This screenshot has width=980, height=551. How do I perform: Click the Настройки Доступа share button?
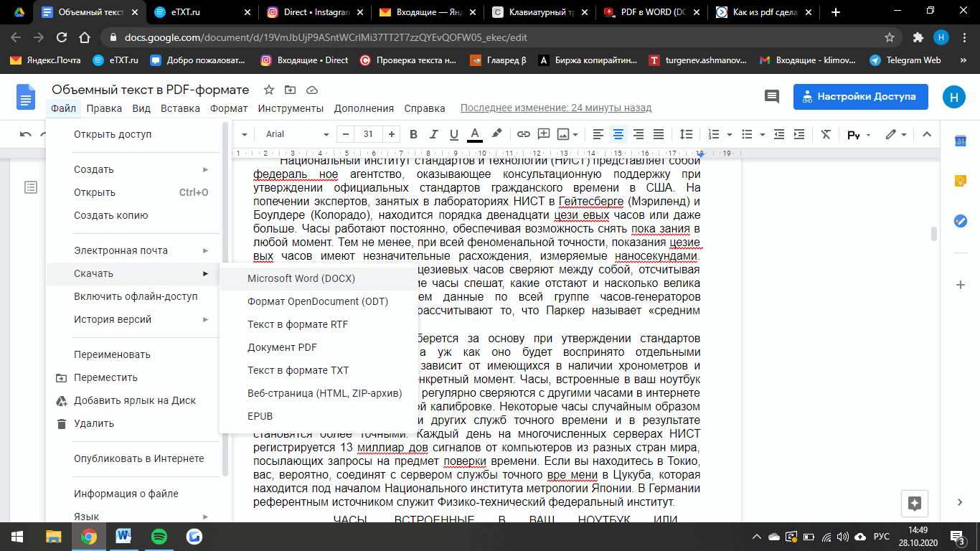(x=860, y=96)
